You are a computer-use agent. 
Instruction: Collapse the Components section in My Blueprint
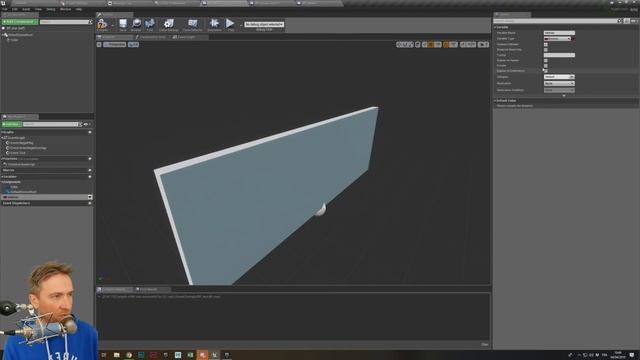pyautogui.click(x=2, y=182)
